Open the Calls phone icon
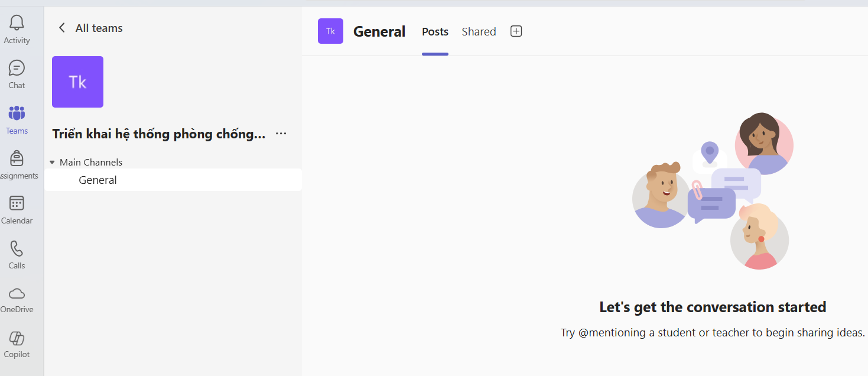Viewport: 868px width, 376px height. 17,248
